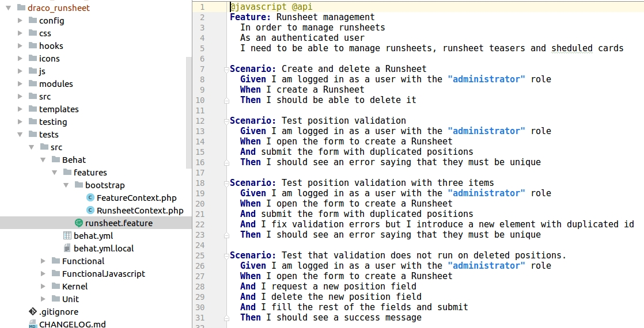This screenshot has width=644, height=328.
Task: Expand the modules folder arrow
Action: (x=20, y=83)
